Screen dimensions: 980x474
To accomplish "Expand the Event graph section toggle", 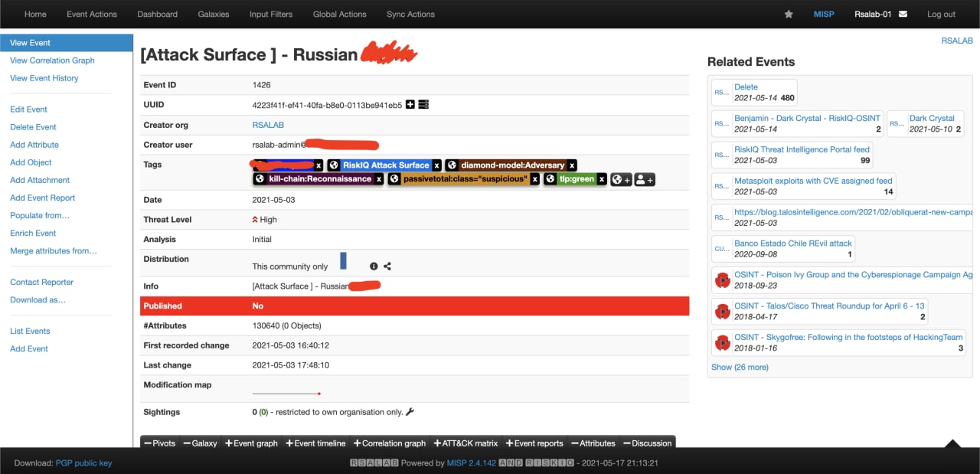I will pyautogui.click(x=251, y=443).
